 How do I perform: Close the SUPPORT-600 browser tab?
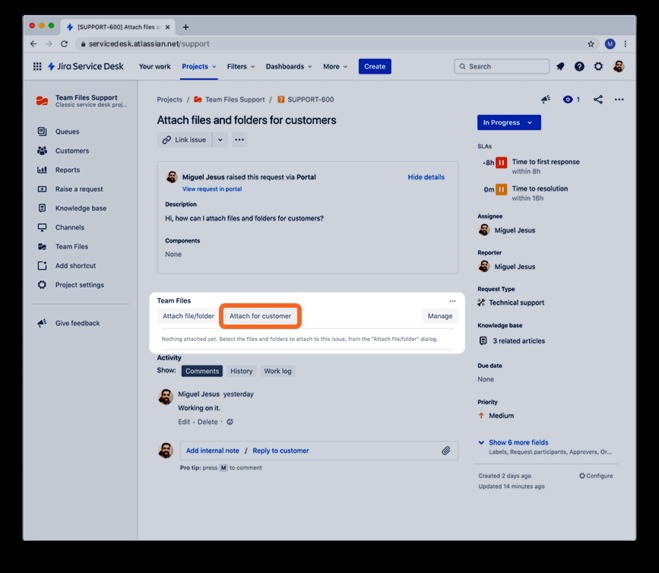pos(168,27)
